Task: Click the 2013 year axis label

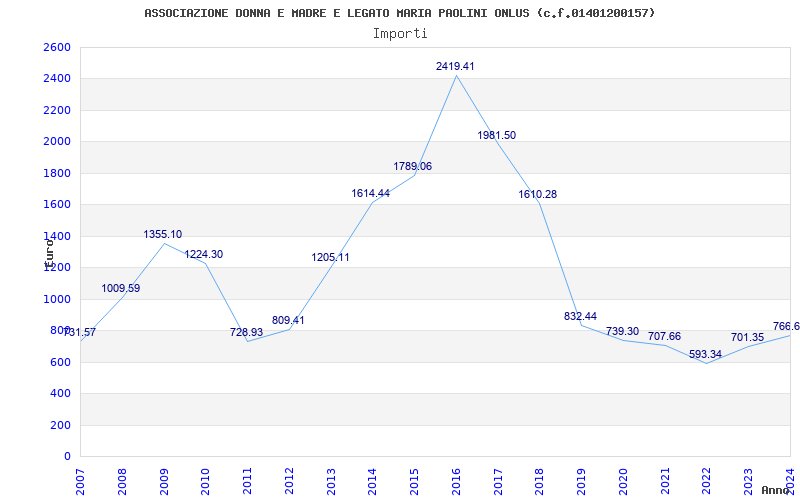Action: [x=331, y=482]
